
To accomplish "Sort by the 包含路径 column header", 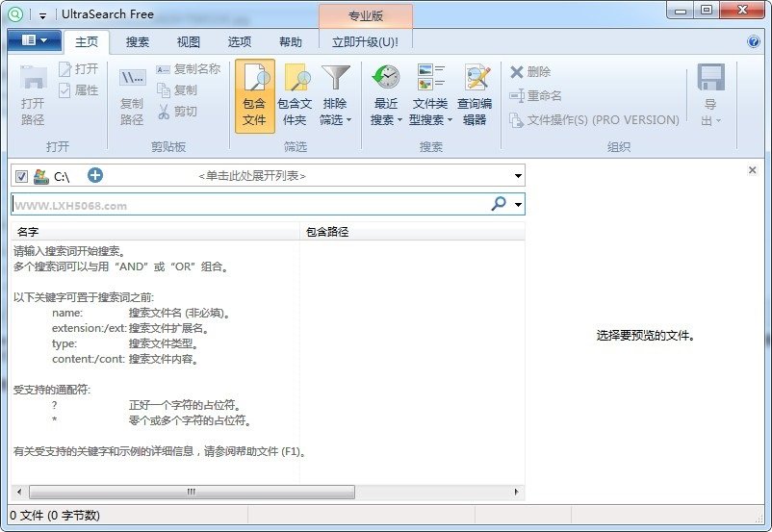I will point(412,232).
